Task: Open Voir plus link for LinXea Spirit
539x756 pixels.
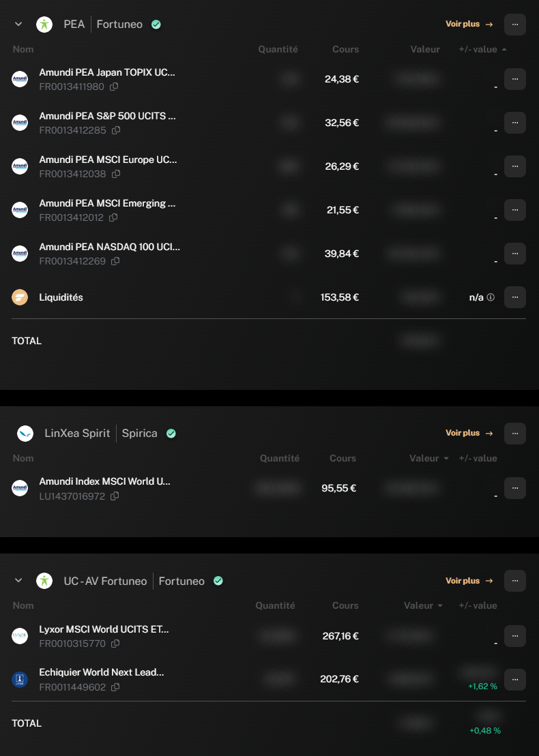Action: 469,433
